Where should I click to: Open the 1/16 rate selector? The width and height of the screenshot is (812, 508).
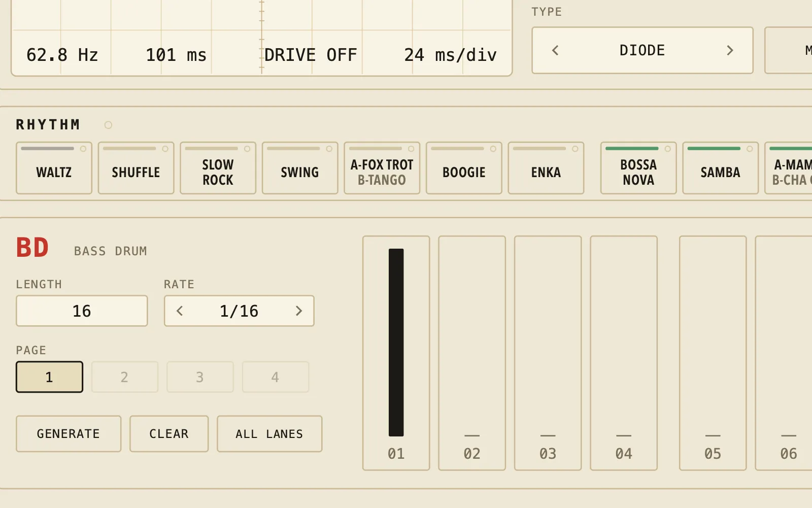(239, 311)
